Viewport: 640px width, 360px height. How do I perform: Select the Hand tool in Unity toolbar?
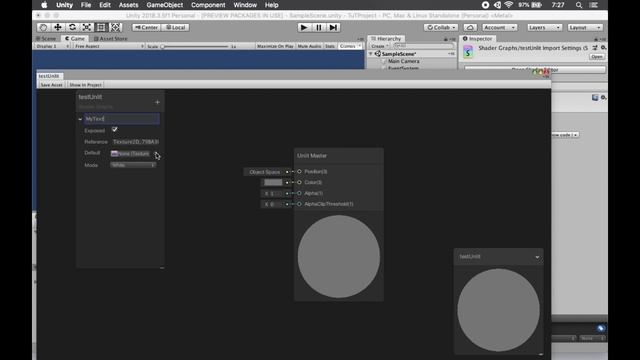[x=43, y=27]
